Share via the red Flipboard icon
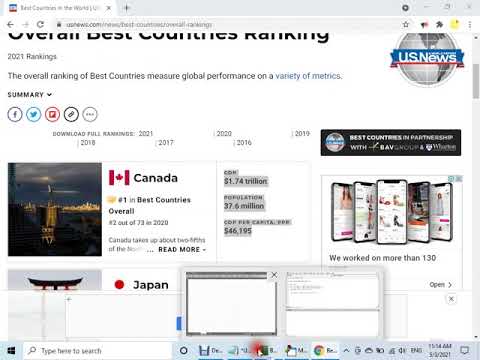480x360 pixels. [52, 114]
